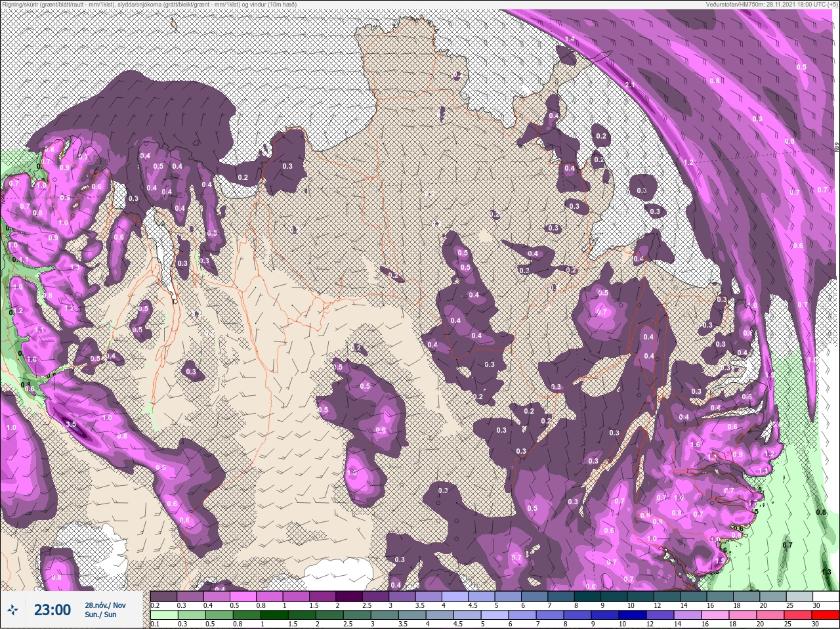Click the 2.1 precipitation value on the map

point(630,85)
